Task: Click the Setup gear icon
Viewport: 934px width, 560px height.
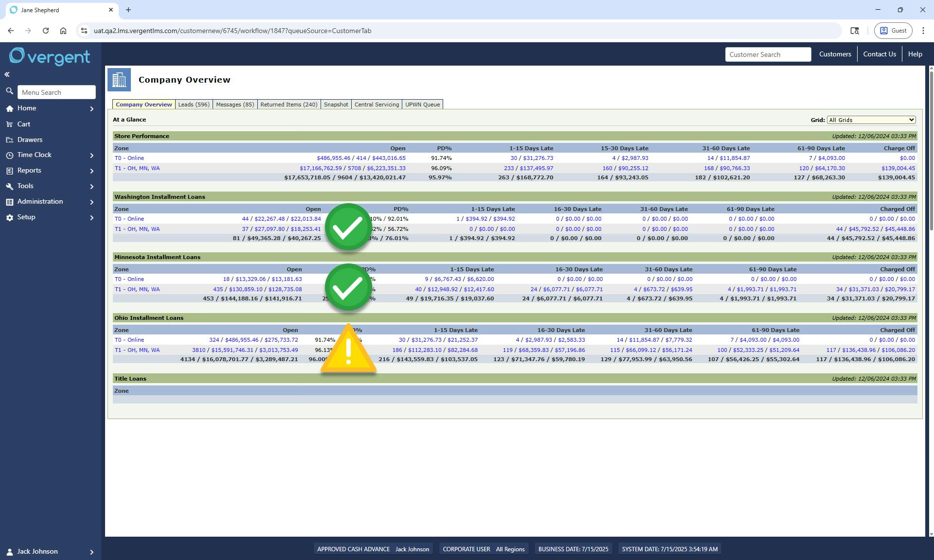Action: pyautogui.click(x=10, y=218)
